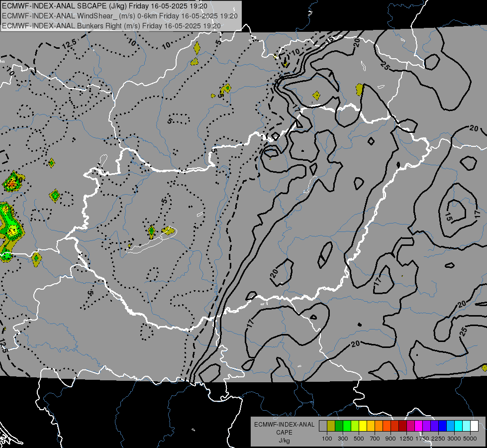The height and width of the screenshot is (448, 487).
Task: Select the olive swatch after the 100 tick
Action: click(x=331, y=426)
